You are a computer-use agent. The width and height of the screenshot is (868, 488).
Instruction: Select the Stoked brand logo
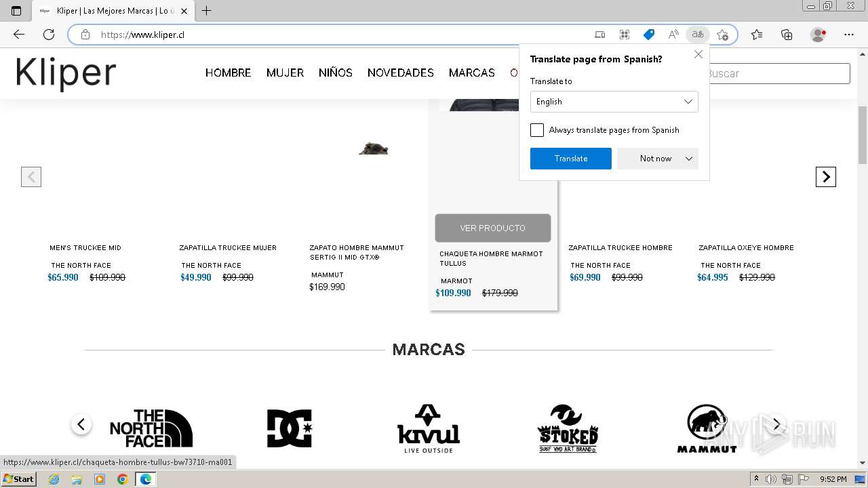point(568,428)
